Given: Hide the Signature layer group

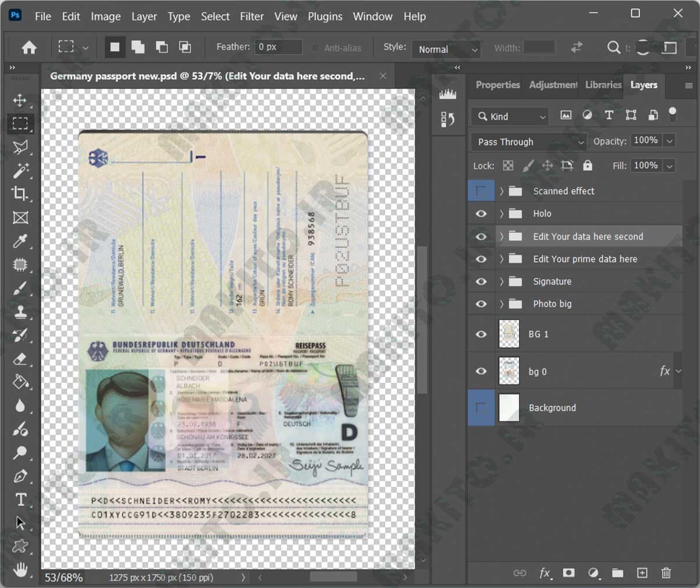Looking at the screenshot, I should [481, 281].
